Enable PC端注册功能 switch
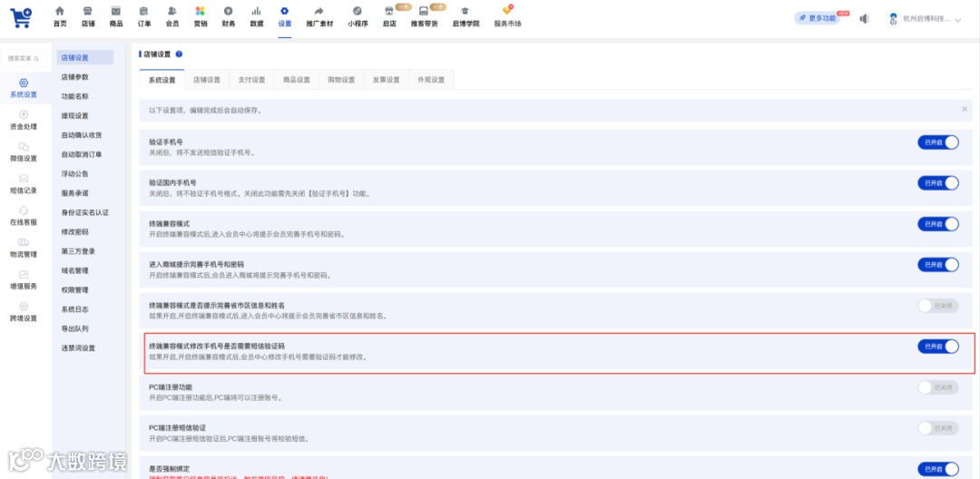 937,387
